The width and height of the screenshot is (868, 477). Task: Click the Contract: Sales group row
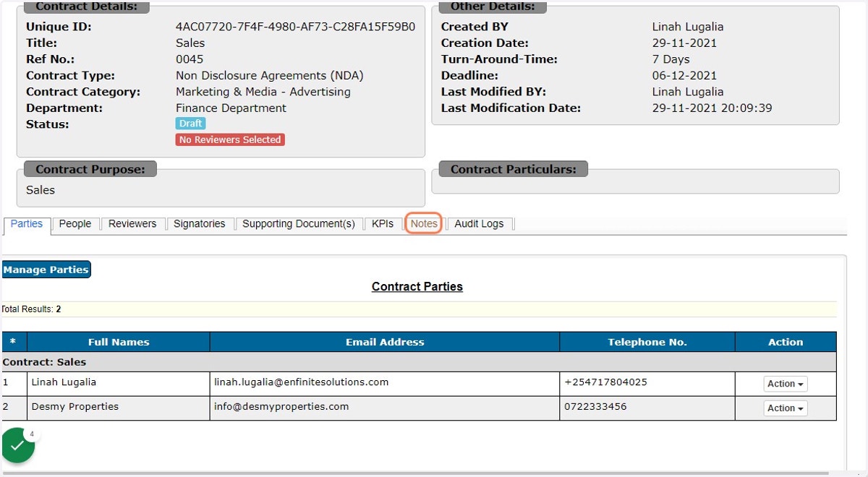pyautogui.click(x=419, y=361)
